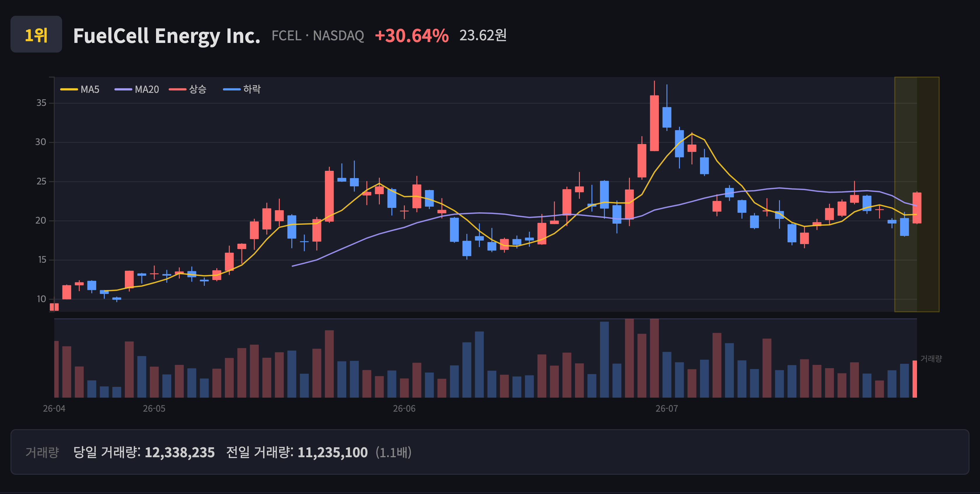
Task: Click the 거래량 label beside volume bars
Action: [931, 359]
